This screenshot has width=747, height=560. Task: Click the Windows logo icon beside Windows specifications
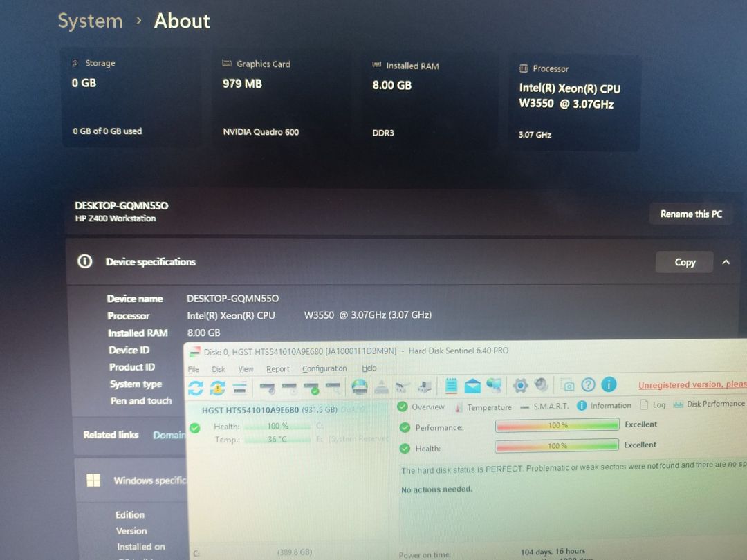tap(93, 480)
